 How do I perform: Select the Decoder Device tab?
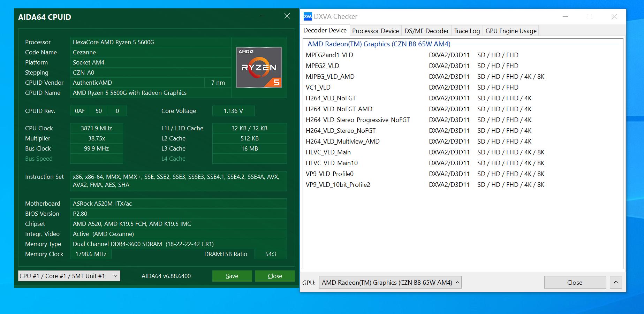coord(325,30)
